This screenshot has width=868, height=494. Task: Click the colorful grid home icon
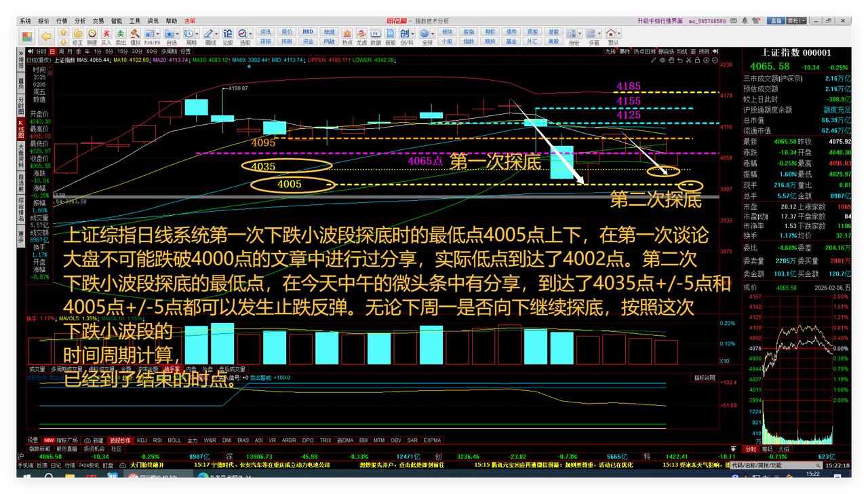[x=26, y=37]
